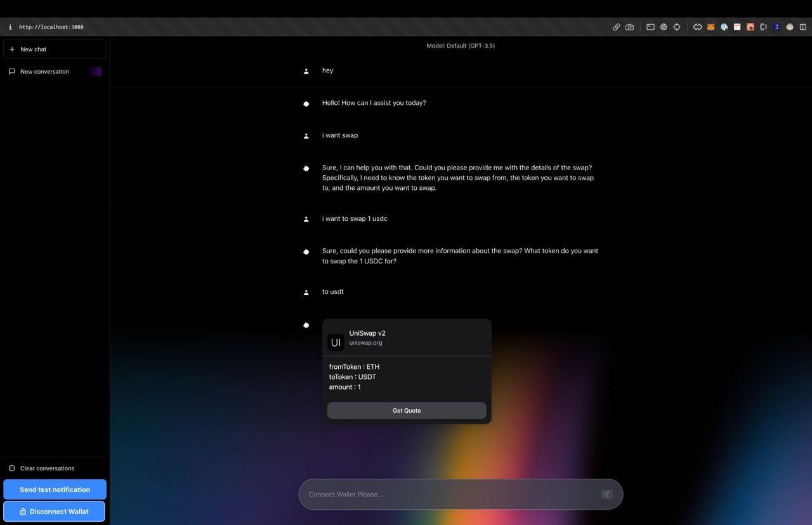The image size is (812, 525).
Task: Open the 'New conversation' sidebar entry
Action: 55,71
